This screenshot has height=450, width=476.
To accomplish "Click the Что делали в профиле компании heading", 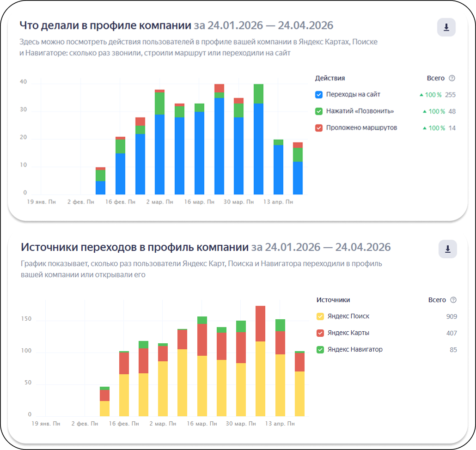I will [105, 25].
